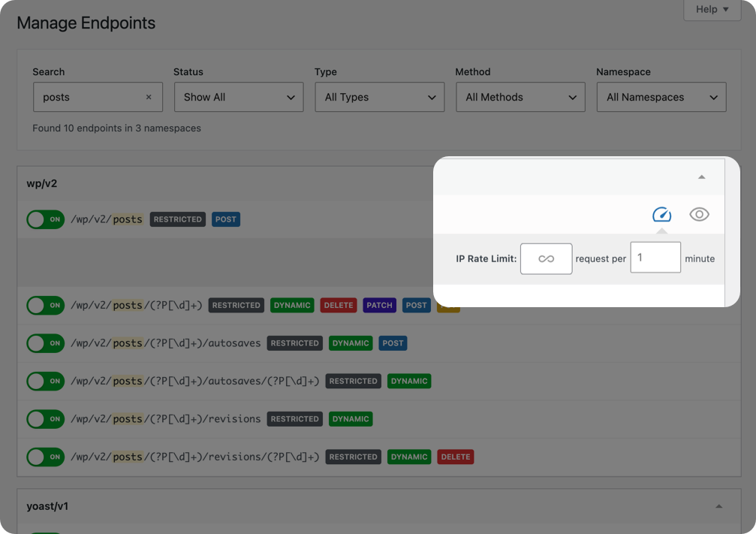Click 'Found 10 endpoints in 3 namespaces' text
The image size is (756, 534).
(116, 128)
